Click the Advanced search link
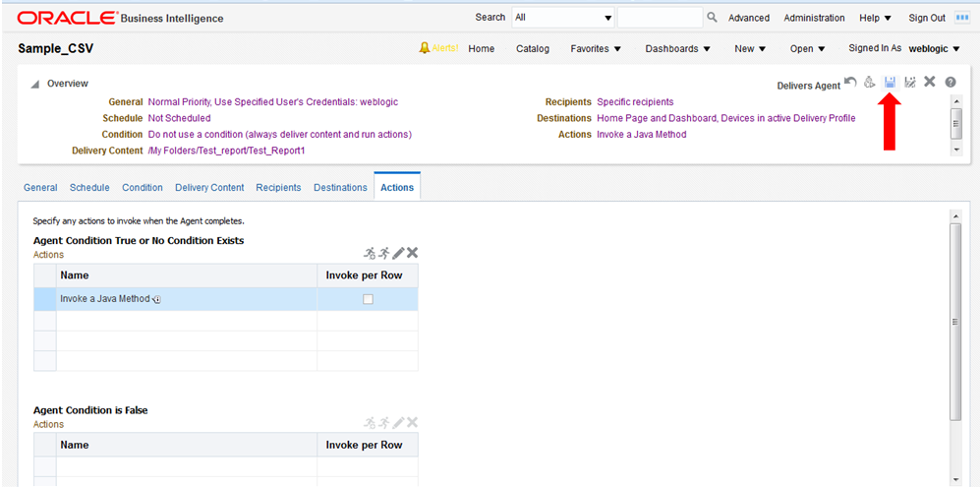The width and height of the screenshot is (980, 487). 749,18
